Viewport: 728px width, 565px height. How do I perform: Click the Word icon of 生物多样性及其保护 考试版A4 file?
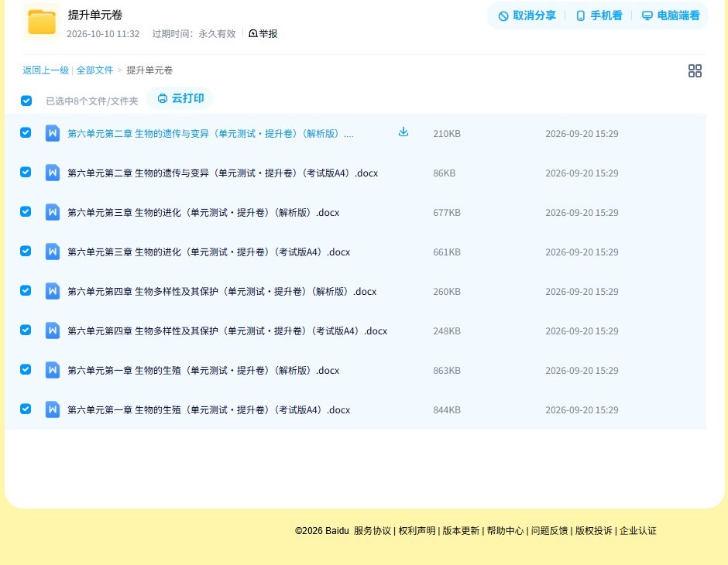coord(53,330)
